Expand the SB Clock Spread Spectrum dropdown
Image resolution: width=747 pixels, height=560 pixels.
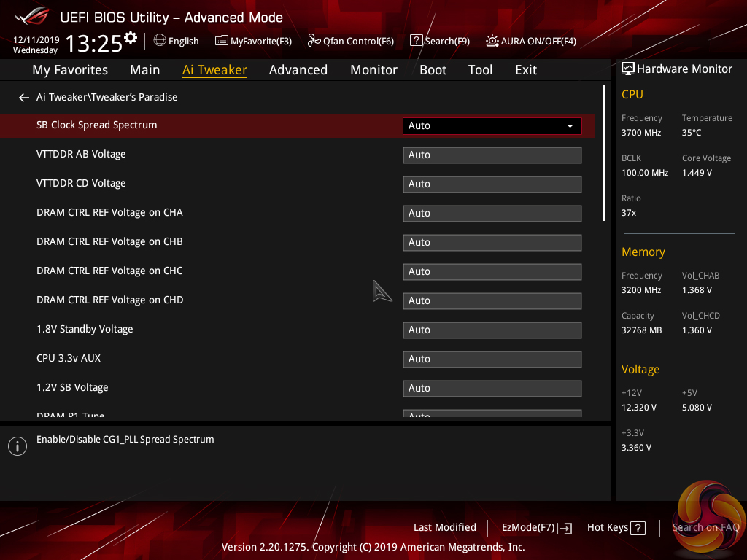pos(492,125)
